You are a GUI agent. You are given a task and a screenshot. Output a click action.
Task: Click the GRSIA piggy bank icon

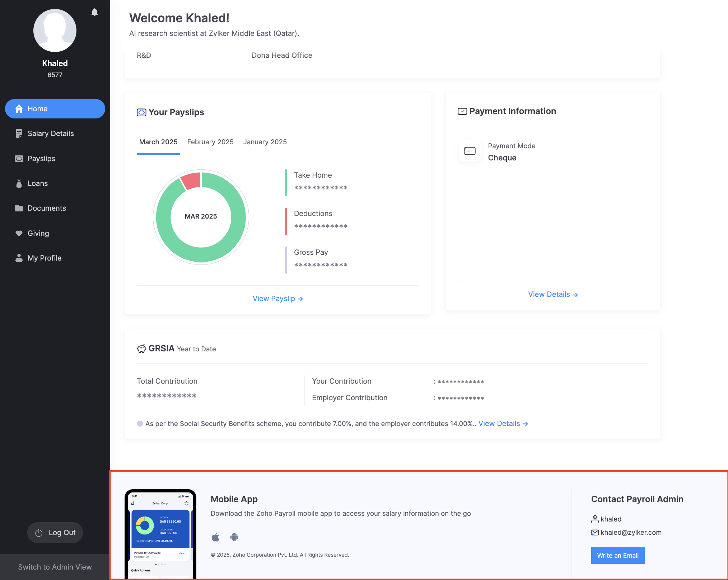coord(141,349)
